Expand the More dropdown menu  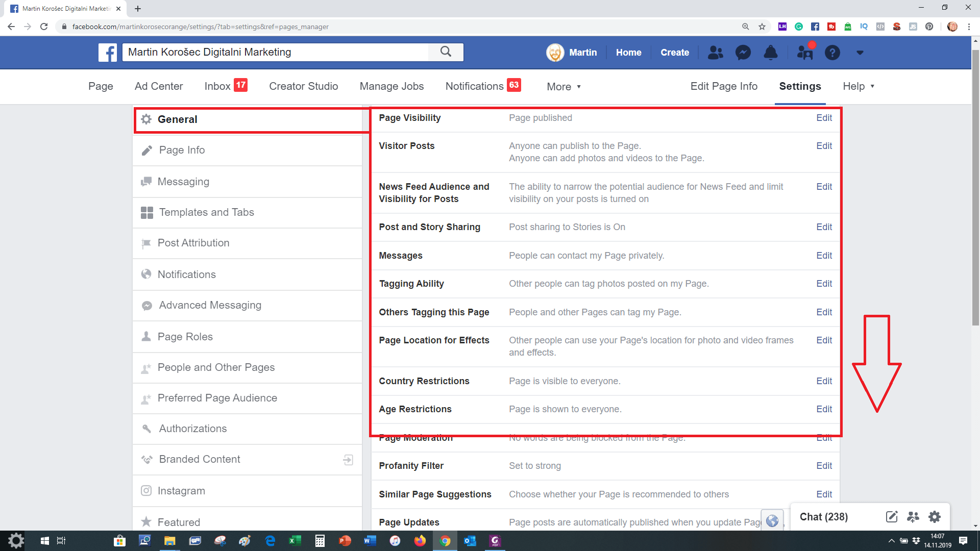pos(563,87)
